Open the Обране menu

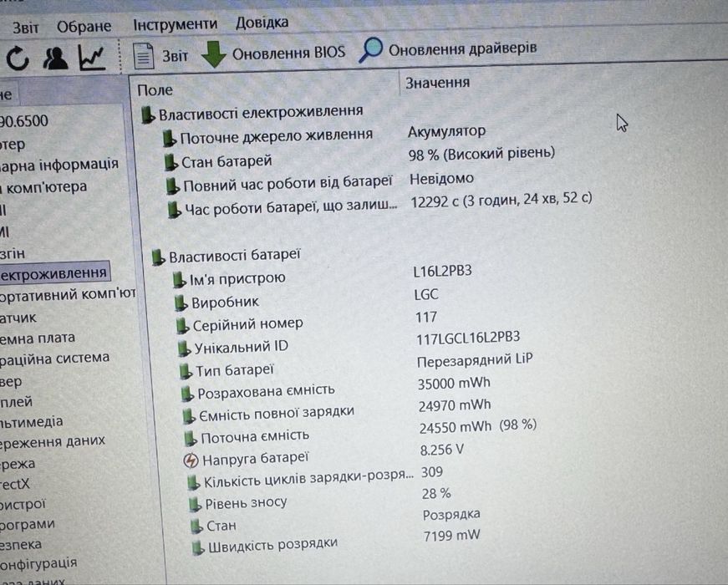84,27
